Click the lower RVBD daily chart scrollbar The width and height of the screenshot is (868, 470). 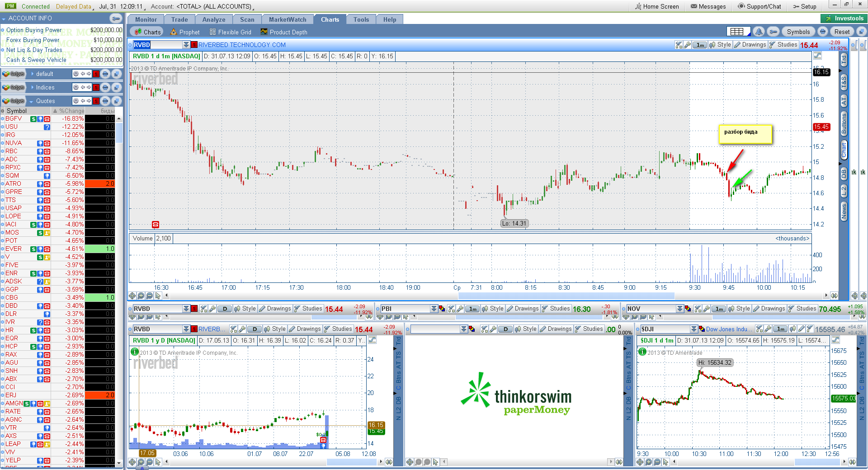(x=352, y=462)
